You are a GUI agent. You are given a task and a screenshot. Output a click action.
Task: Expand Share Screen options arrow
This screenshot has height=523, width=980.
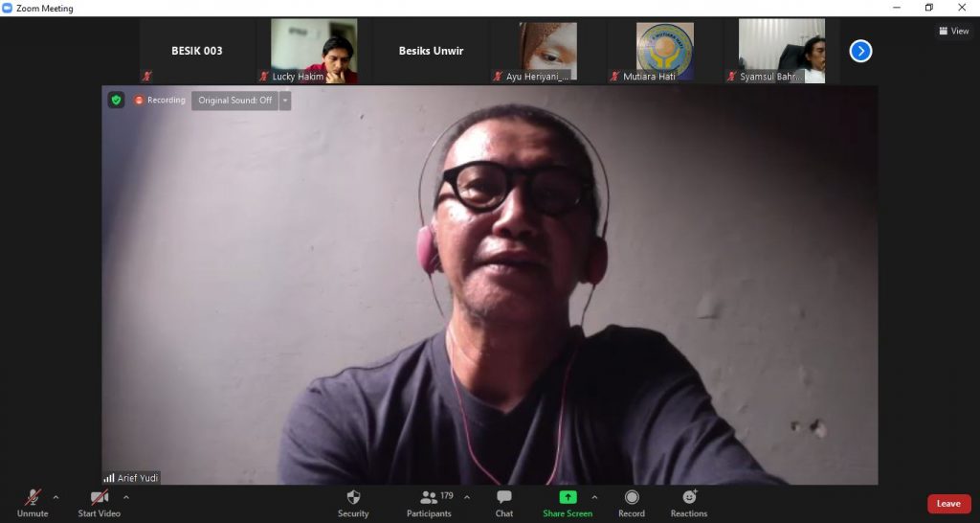(594, 497)
